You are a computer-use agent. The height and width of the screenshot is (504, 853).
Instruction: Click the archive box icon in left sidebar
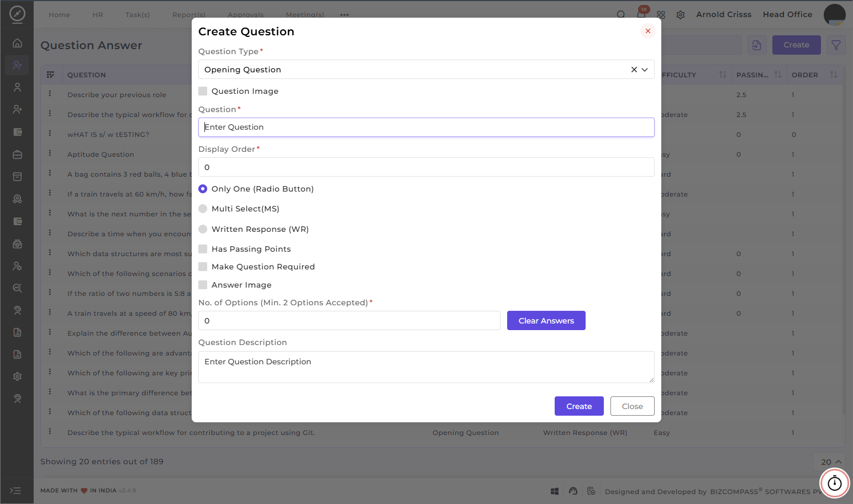tap(17, 177)
